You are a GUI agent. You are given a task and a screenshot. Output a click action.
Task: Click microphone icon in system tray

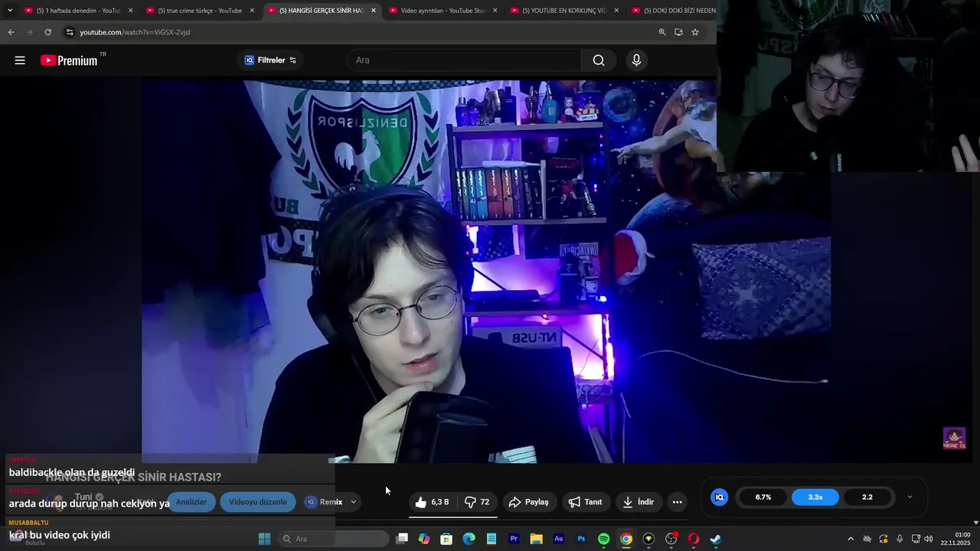click(900, 539)
